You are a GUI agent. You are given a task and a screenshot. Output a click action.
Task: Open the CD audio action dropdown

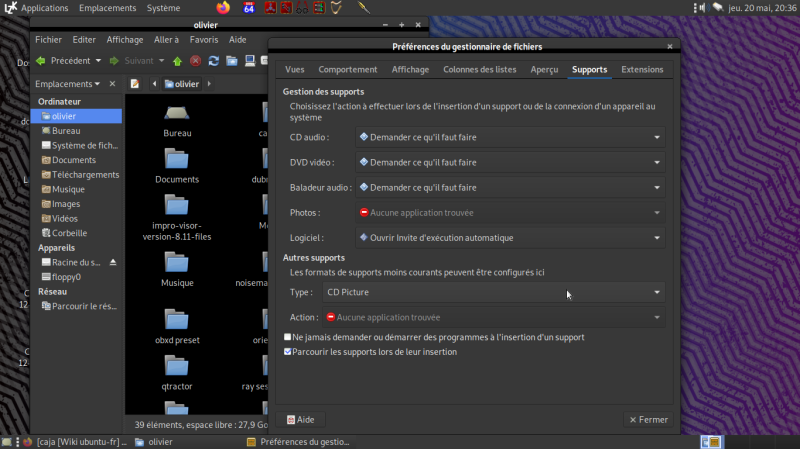tap(510, 137)
